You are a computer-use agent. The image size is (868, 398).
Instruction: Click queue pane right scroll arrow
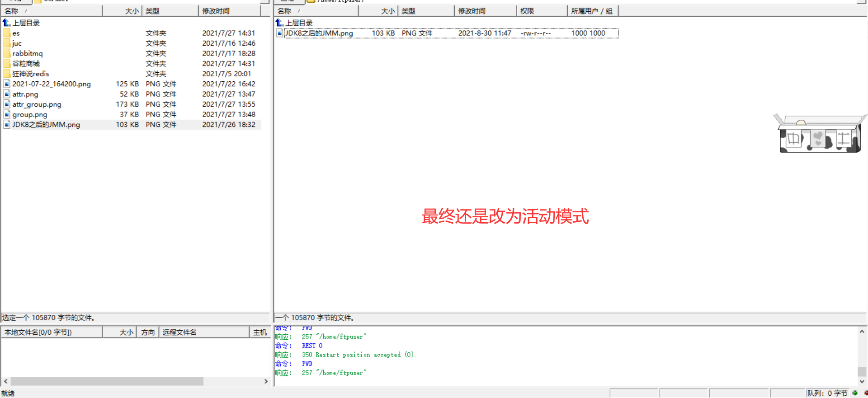click(266, 381)
